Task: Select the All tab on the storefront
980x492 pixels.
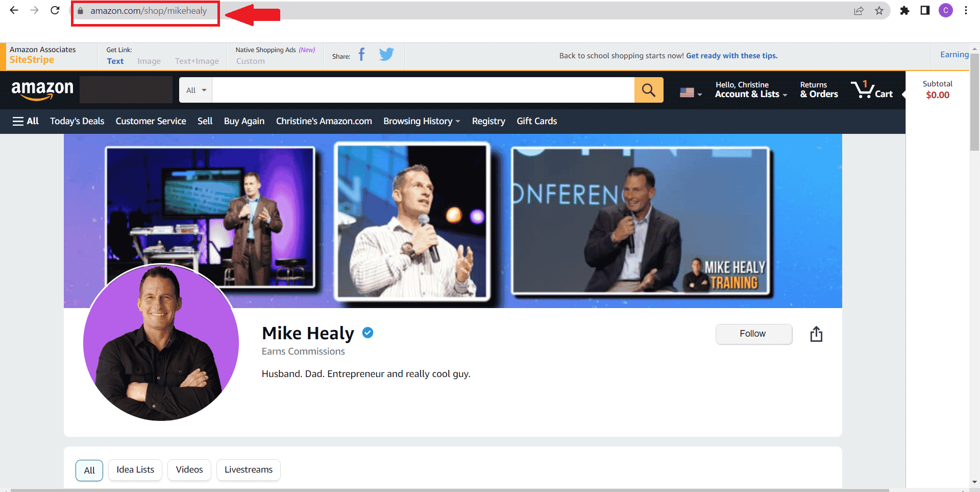Action: click(89, 470)
